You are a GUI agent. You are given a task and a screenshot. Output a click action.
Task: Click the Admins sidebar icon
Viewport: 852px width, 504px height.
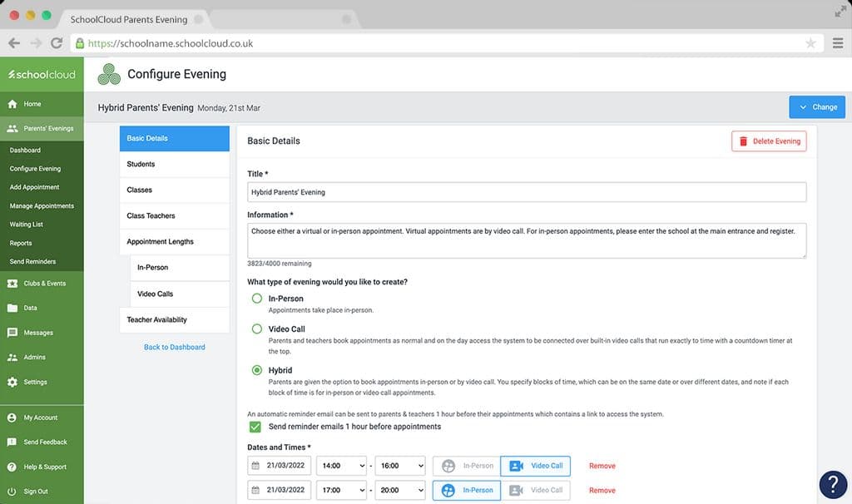click(11, 357)
